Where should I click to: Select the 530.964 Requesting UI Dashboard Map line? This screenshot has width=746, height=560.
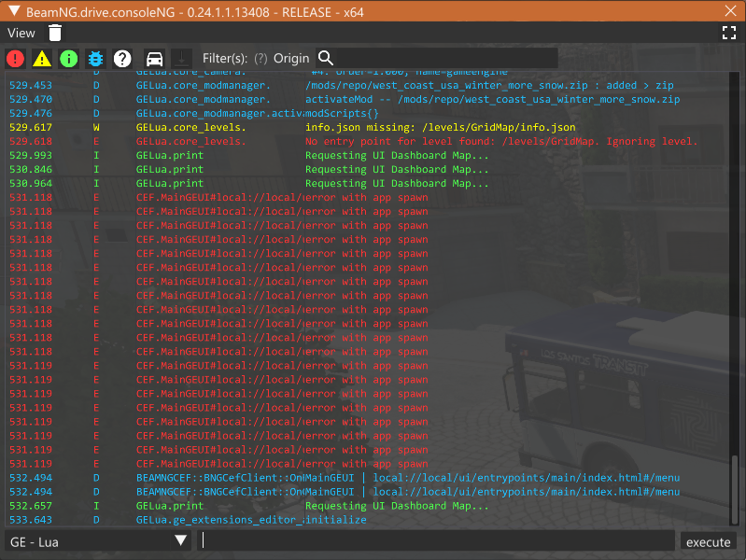(x=367, y=184)
